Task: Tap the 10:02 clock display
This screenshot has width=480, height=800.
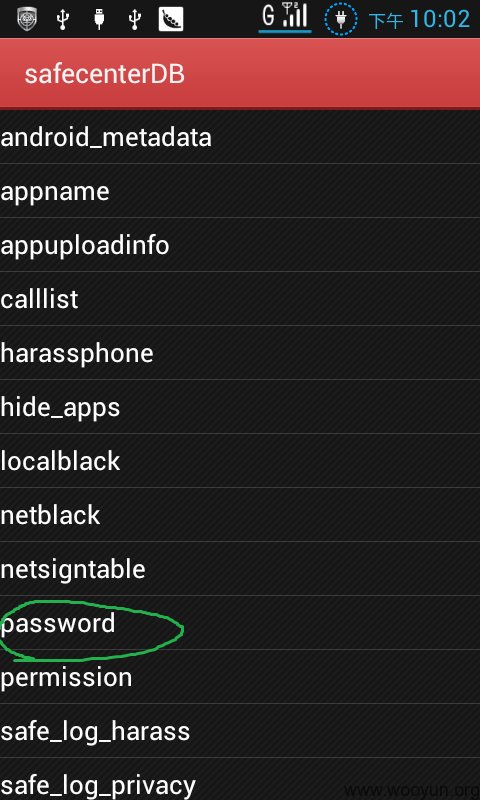Action: coord(440,19)
